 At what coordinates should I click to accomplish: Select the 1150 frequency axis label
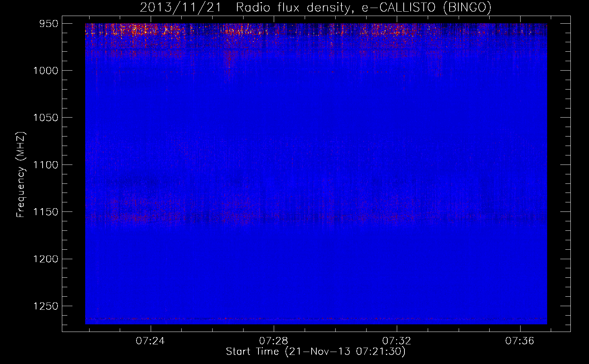[46, 212]
